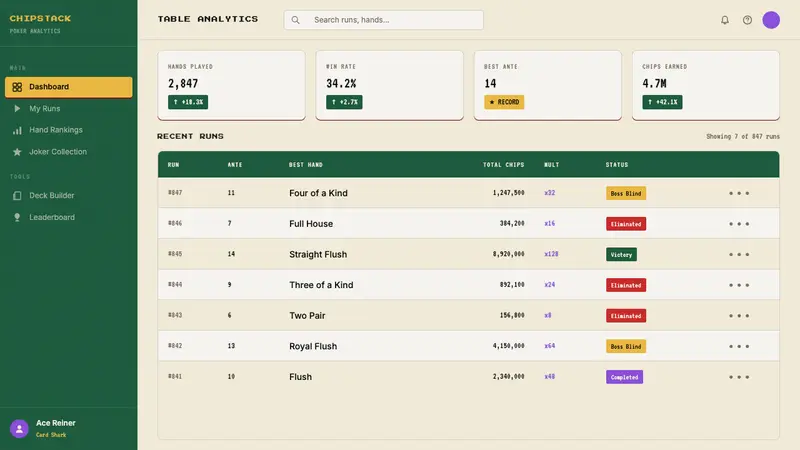Screen dimensions: 800x450
Task: Open Hand Rankings page
Action: pos(68,130)
